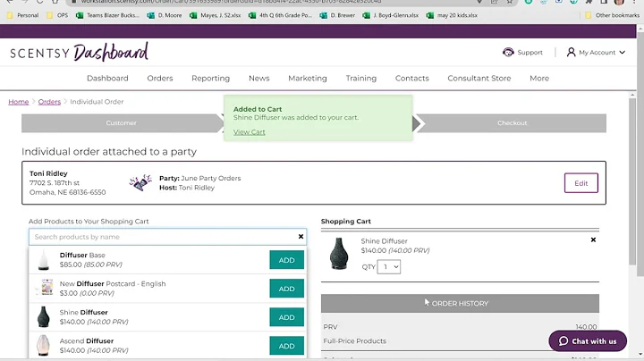Open the Support headset icon
Screen dimensions: 644x361
tap(508, 52)
